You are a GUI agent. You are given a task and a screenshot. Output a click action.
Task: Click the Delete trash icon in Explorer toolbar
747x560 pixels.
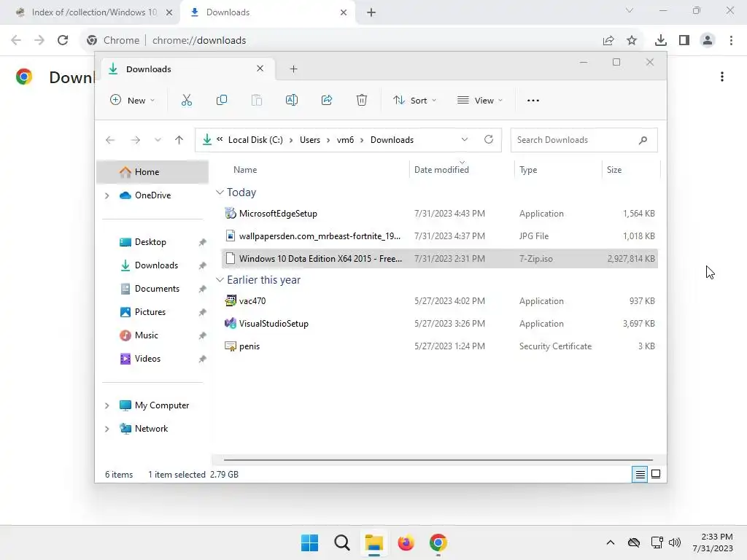click(362, 100)
